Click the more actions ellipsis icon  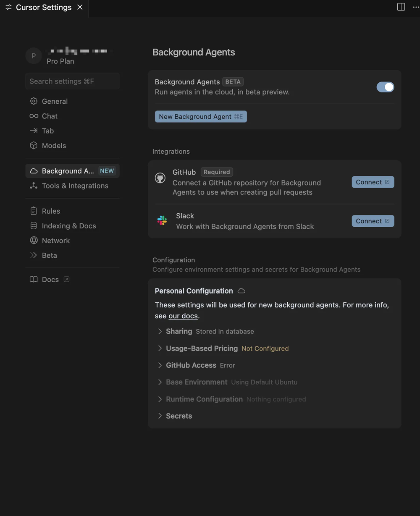click(x=416, y=7)
